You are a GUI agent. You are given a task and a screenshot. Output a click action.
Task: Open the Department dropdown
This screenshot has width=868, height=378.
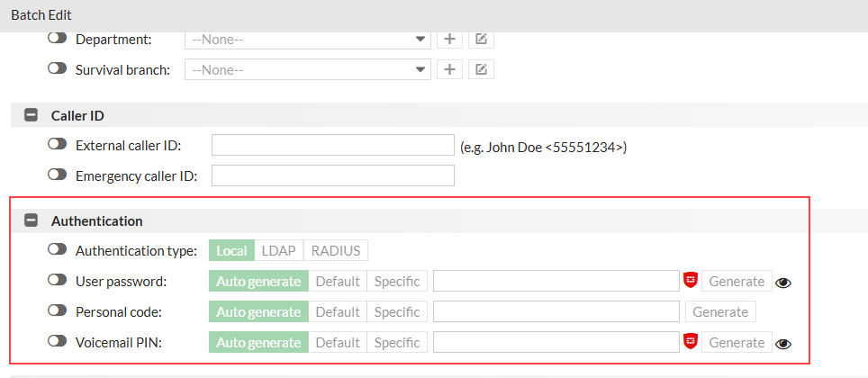click(x=307, y=40)
